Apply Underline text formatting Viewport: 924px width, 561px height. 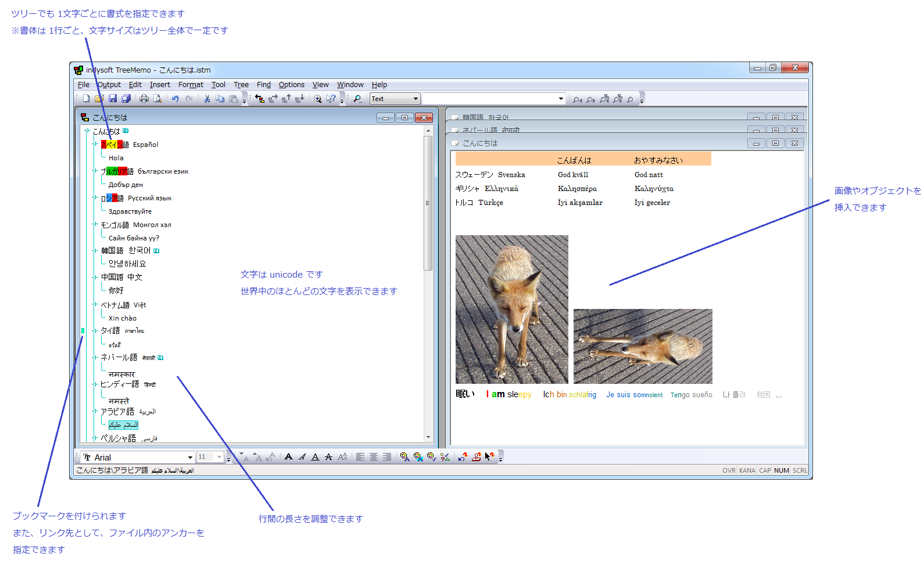tap(316, 457)
